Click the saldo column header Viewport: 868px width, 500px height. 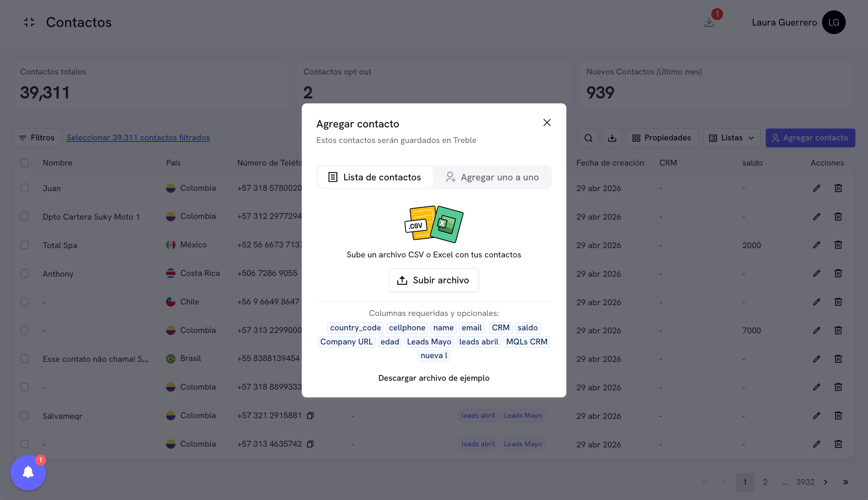coord(752,163)
